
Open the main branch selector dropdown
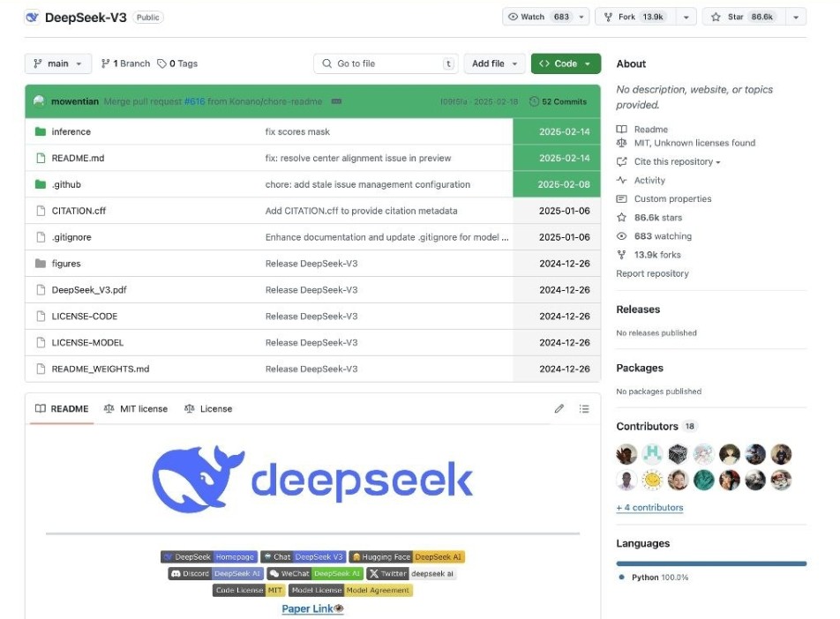[x=58, y=63]
